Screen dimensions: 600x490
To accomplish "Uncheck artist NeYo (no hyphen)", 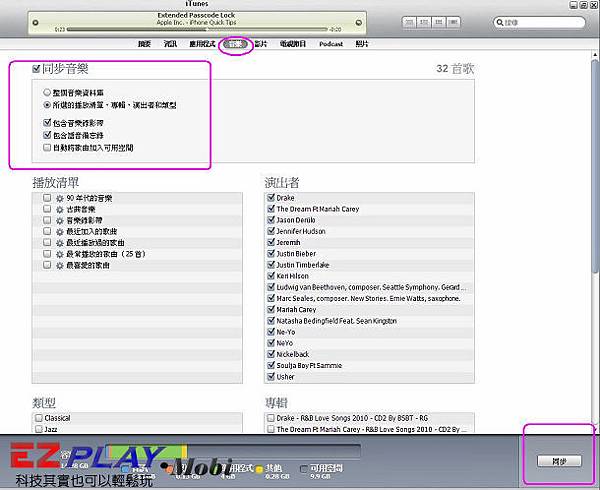I will point(271,343).
